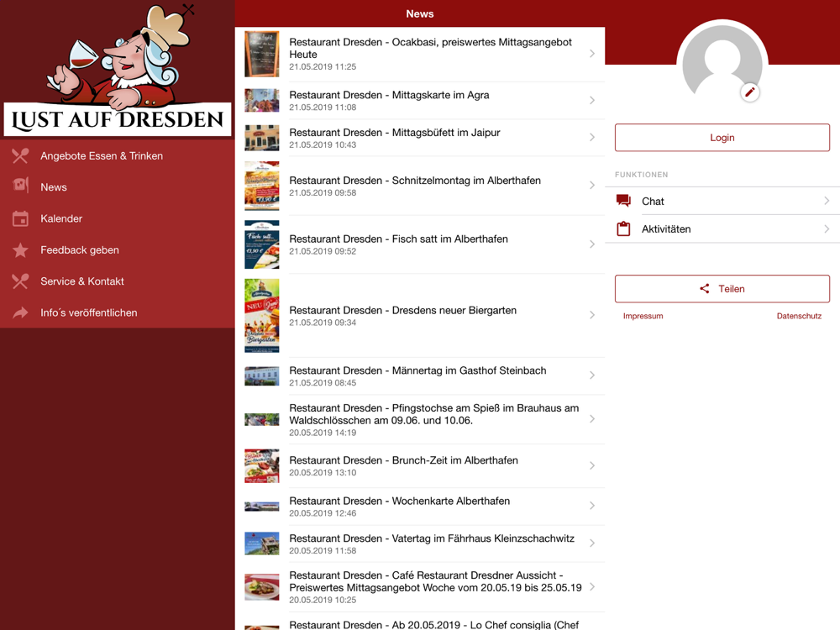Open the Wochenkarte Alberthafen thumbnail

262,507
